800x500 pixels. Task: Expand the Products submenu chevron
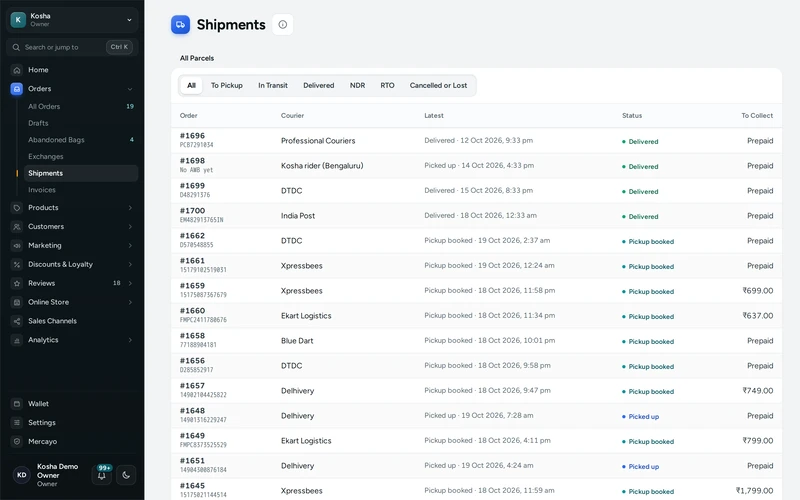pyautogui.click(x=130, y=208)
